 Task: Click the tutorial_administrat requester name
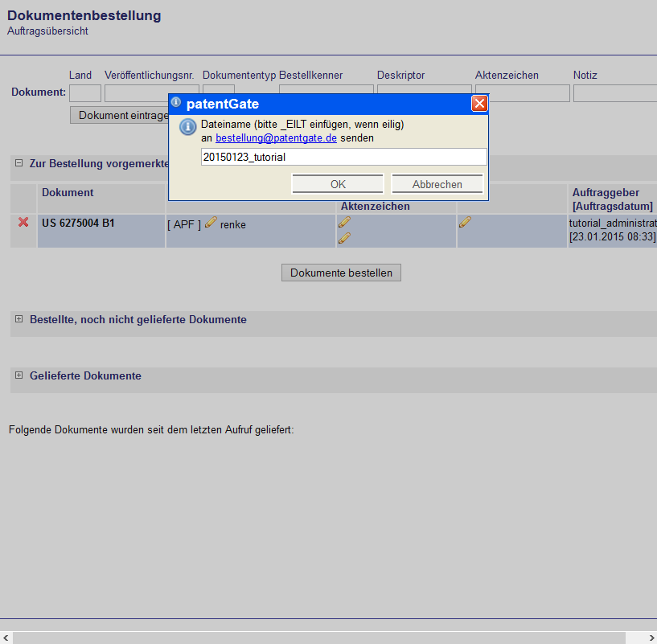tap(613, 223)
